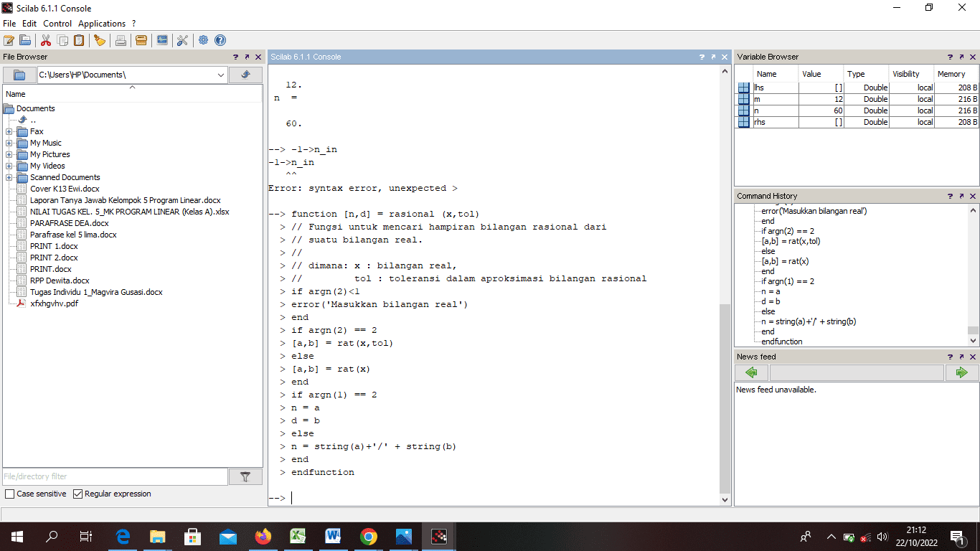Screen dimensions: 980x551
Task: Open the directory path dropdown
Action: click(220, 75)
